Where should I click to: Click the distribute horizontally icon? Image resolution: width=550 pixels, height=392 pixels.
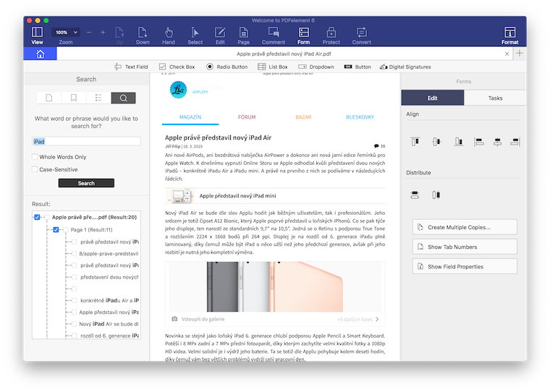point(436,195)
